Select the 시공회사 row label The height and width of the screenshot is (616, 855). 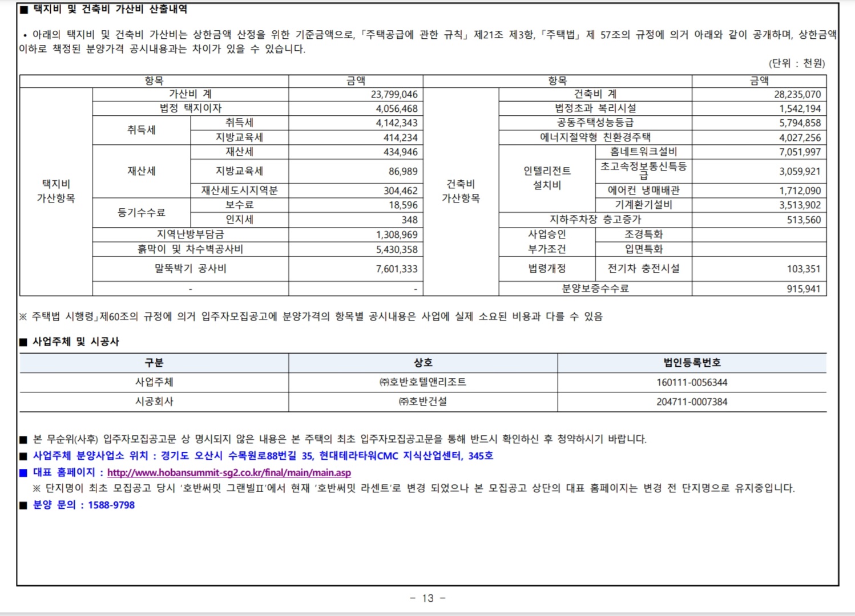(154, 402)
